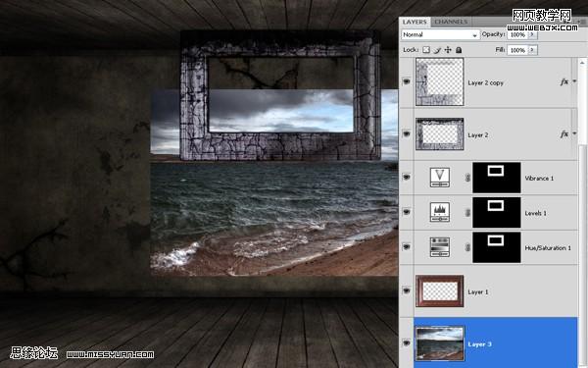The height and width of the screenshot is (368, 588).
Task: Click the lock position move icon
Action: pos(448,50)
